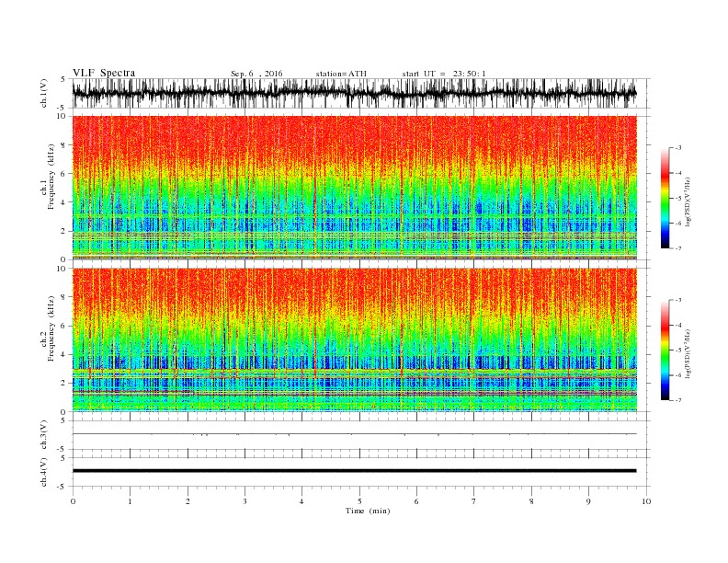Click the 'ch.1(V)' waveform axis label

pos(44,93)
